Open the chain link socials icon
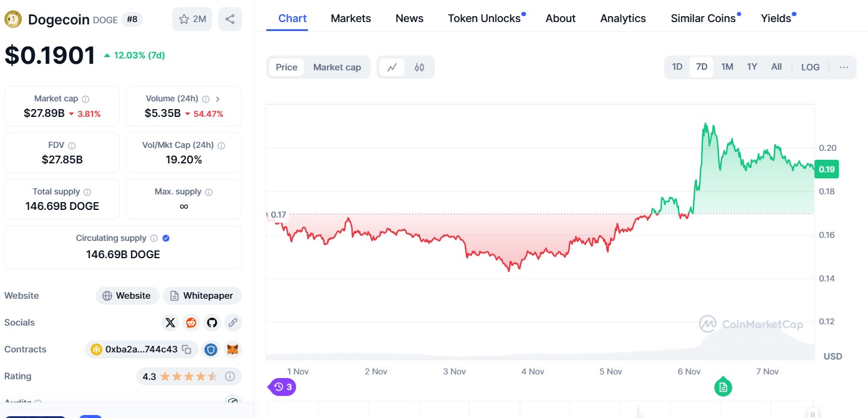The image size is (868, 418). [233, 323]
